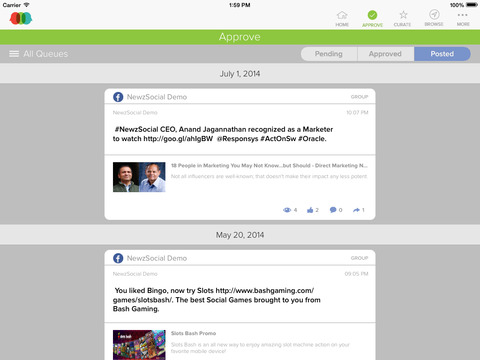480x360 pixels.
Task: Click Facebook icon on May 20 post
Action: pos(118,258)
